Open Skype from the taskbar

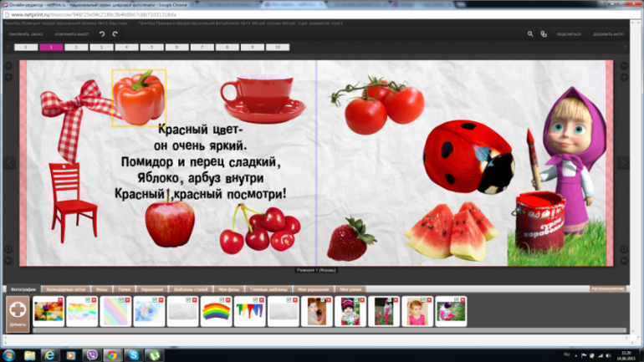tap(133, 354)
